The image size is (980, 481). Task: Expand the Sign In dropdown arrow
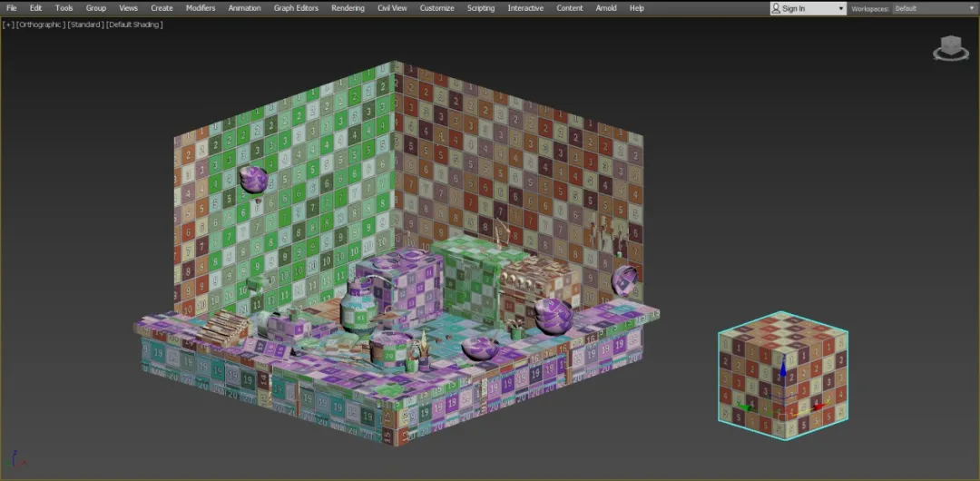(840, 8)
